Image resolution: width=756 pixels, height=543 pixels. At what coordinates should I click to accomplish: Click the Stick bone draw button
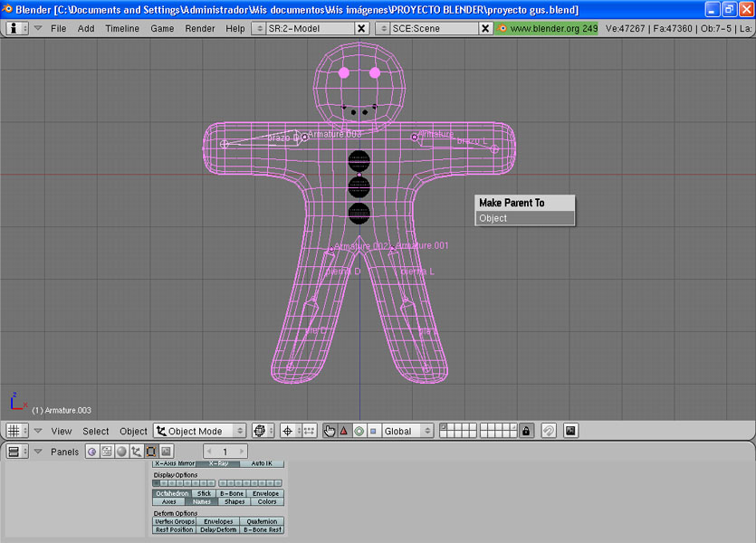203,493
